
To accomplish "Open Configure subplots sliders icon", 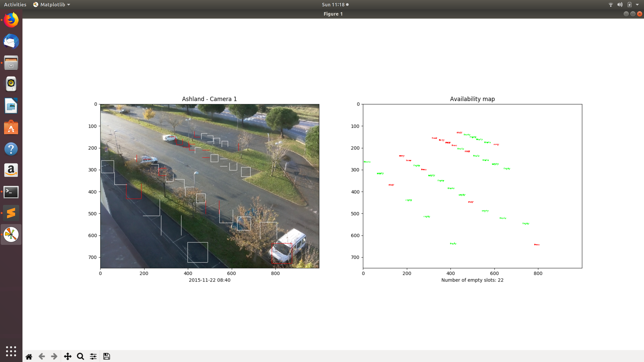I will [93, 356].
